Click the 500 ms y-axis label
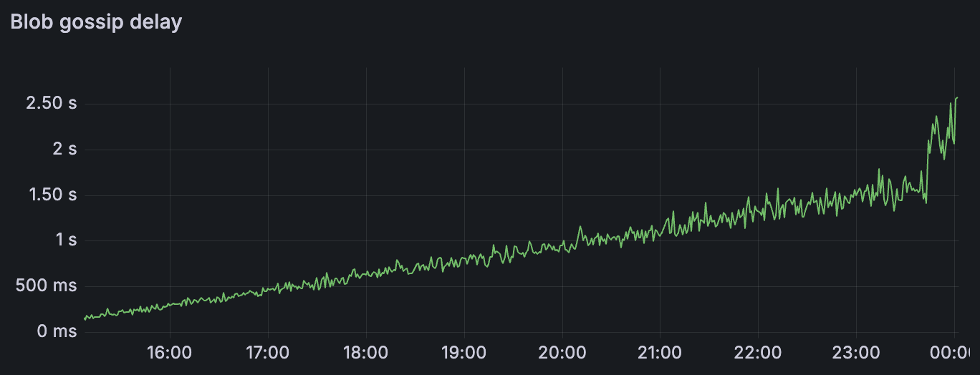Viewport: 980px width, 375px height. [48, 286]
